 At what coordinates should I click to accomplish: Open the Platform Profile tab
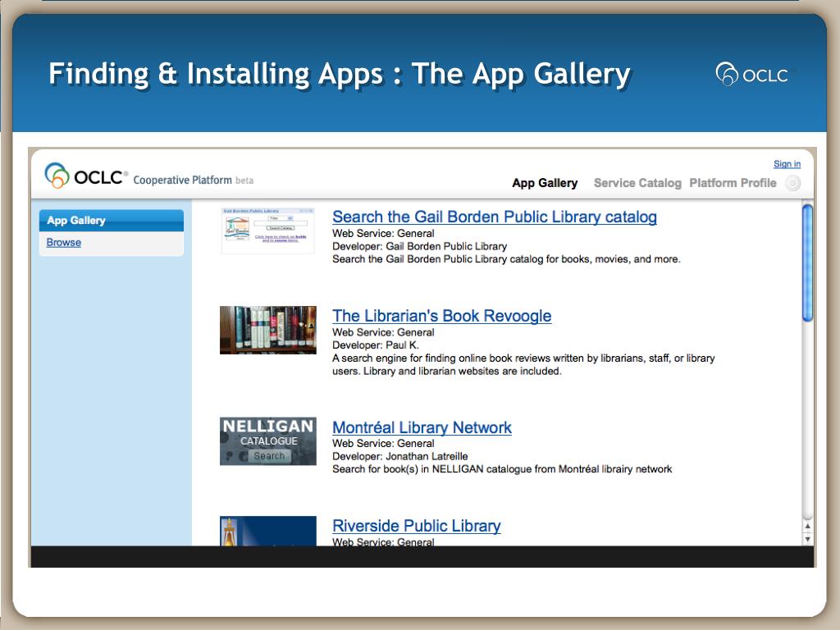(x=733, y=183)
